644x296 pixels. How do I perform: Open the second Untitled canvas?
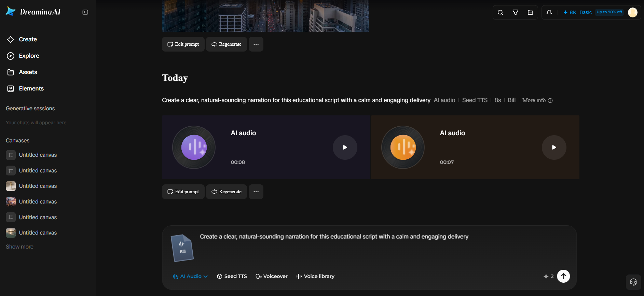coord(31,171)
